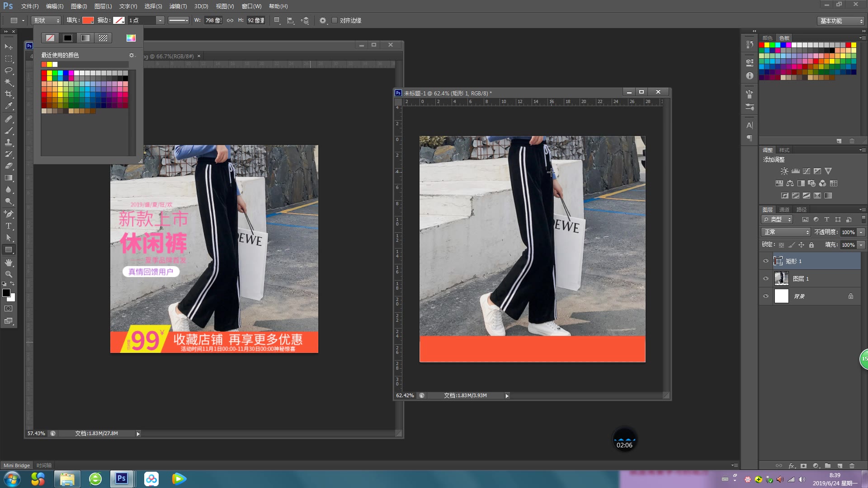Toggle visibility of 图层 1 layer
868x488 pixels.
pyautogui.click(x=766, y=279)
